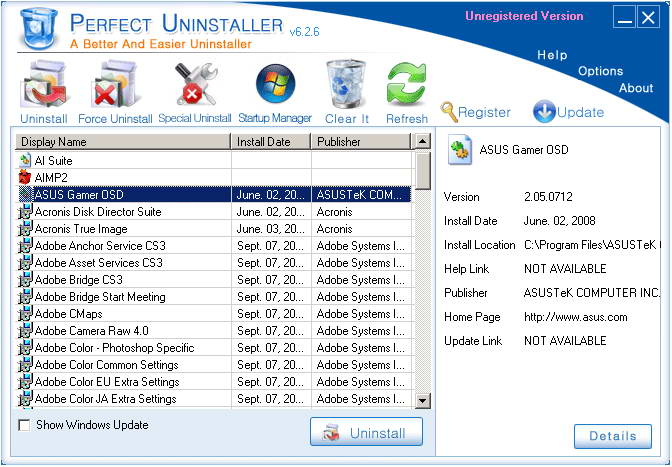Click the Adobe Bridge CS3 row icon
Viewport: 672px width, 467px height.
[25, 280]
